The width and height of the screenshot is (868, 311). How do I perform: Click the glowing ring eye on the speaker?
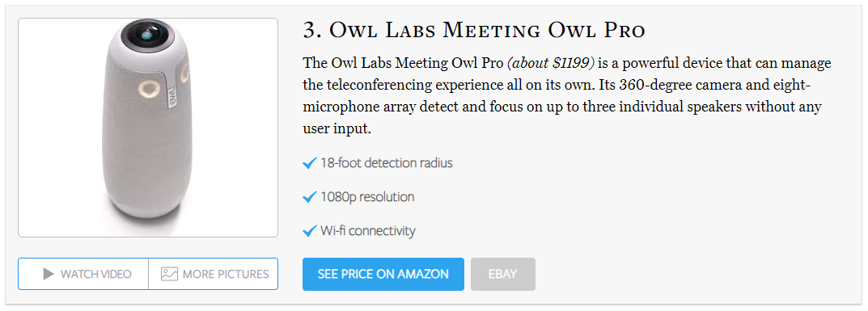click(149, 90)
